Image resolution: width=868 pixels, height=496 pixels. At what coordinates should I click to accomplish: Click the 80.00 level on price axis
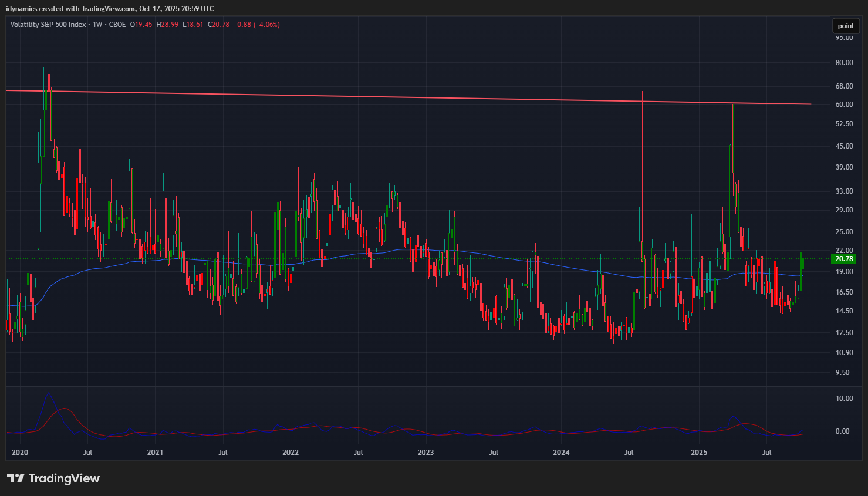pos(844,63)
